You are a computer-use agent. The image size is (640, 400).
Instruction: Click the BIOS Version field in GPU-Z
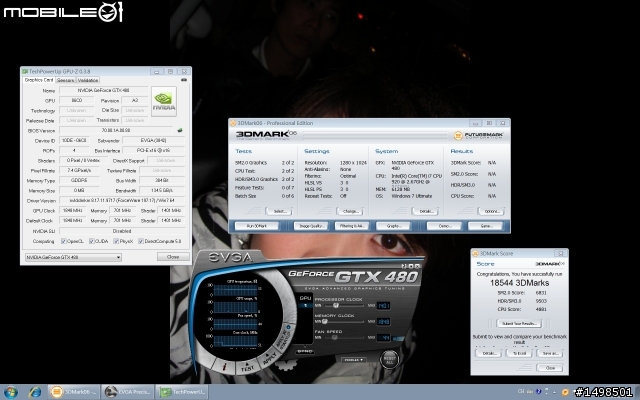117,130
